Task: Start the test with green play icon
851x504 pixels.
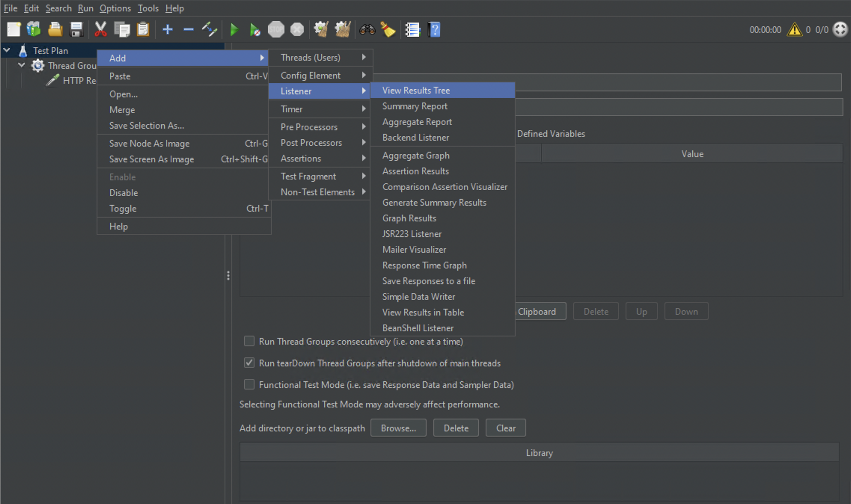Action: click(x=234, y=30)
